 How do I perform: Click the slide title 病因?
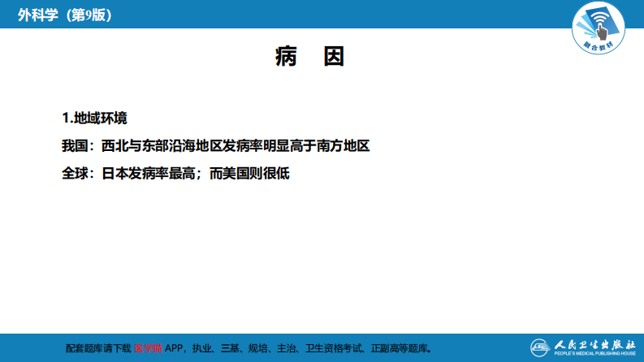click(309, 57)
